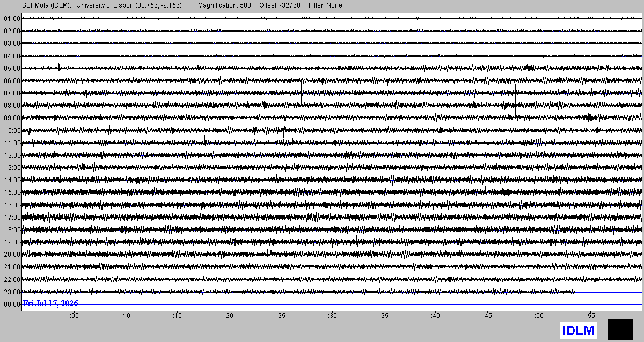Viewport: 644px width, 342px height.
Task: Click the :40 minute axis label
Action: [x=435, y=316]
